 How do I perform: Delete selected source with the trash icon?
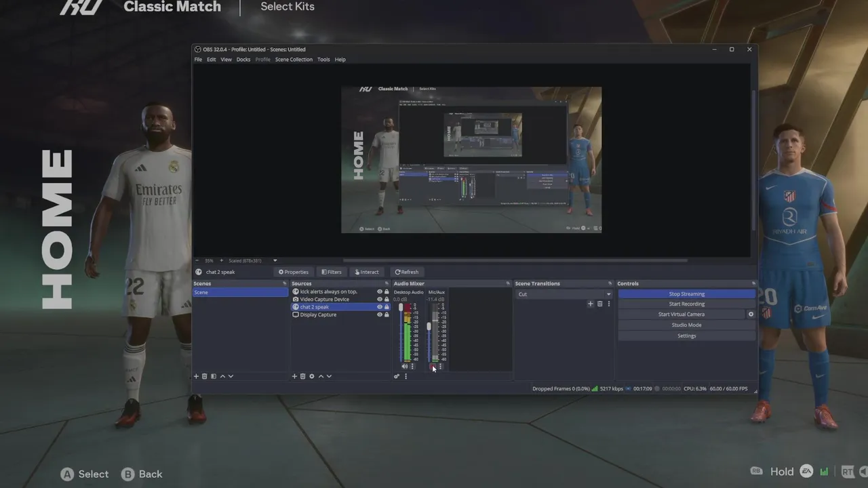click(303, 376)
